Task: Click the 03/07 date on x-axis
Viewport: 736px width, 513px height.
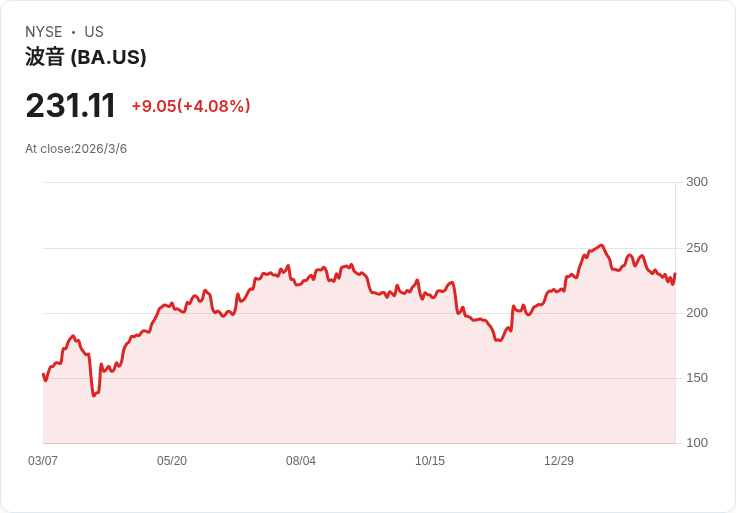Action: [x=43, y=461]
